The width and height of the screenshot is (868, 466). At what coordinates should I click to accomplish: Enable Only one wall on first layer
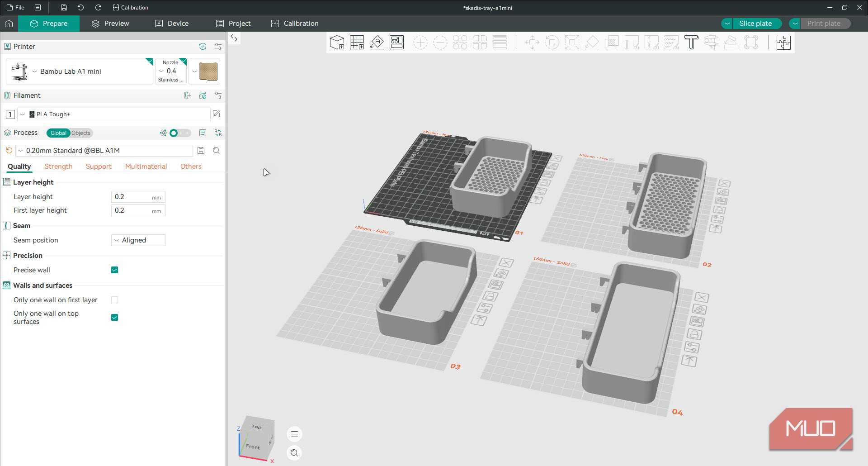[115, 300]
